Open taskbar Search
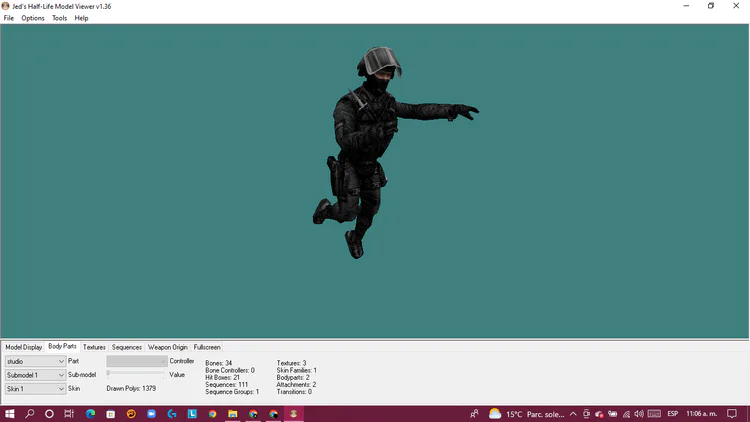This screenshot has width=750, height=422. click(30, 414)
